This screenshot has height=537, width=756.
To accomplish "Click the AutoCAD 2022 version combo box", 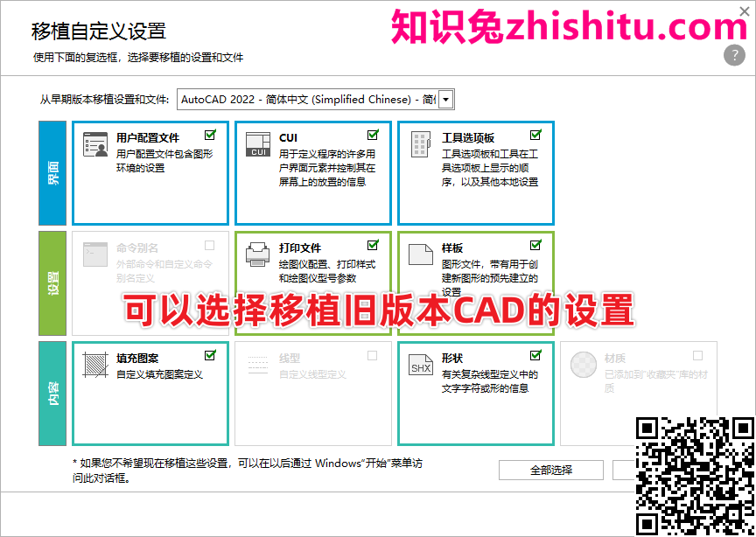I will [x=315, y=100].
